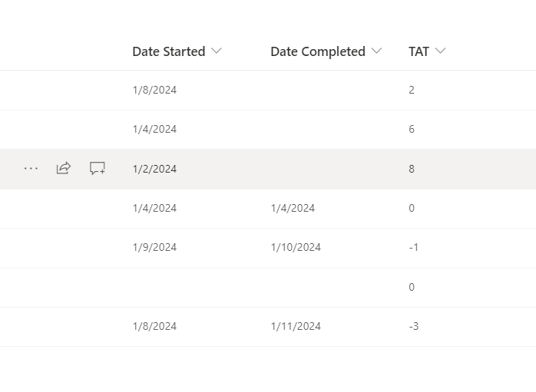Expand the TAT column dropdown chevron
536x392 pixels.
(440, 51)
